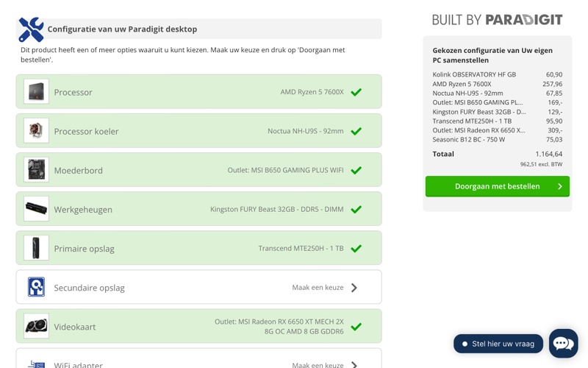The height and width of the screenshot is (368, 588).
Task: Click the Primaire opslag SSD icon
Action: [x=36, y=248]
